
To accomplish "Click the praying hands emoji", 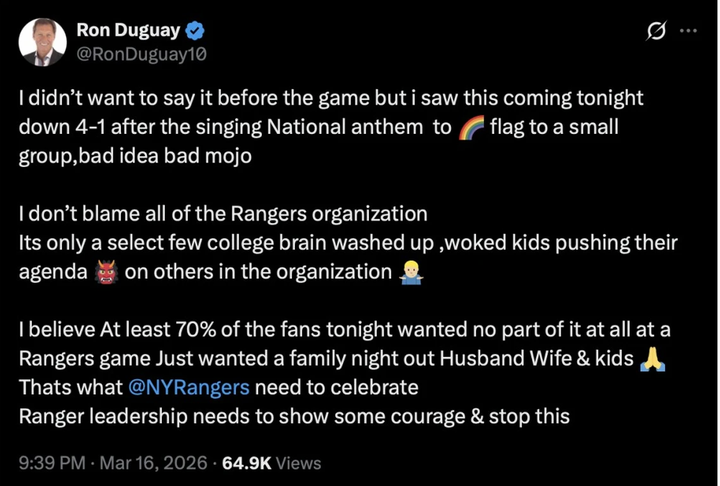I will (x=654, y=359).
